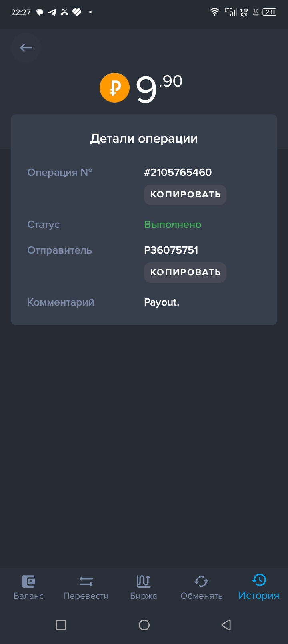Open the Баланс wallet icon
Screen dimensions: 288x644
tap(28, 581)
